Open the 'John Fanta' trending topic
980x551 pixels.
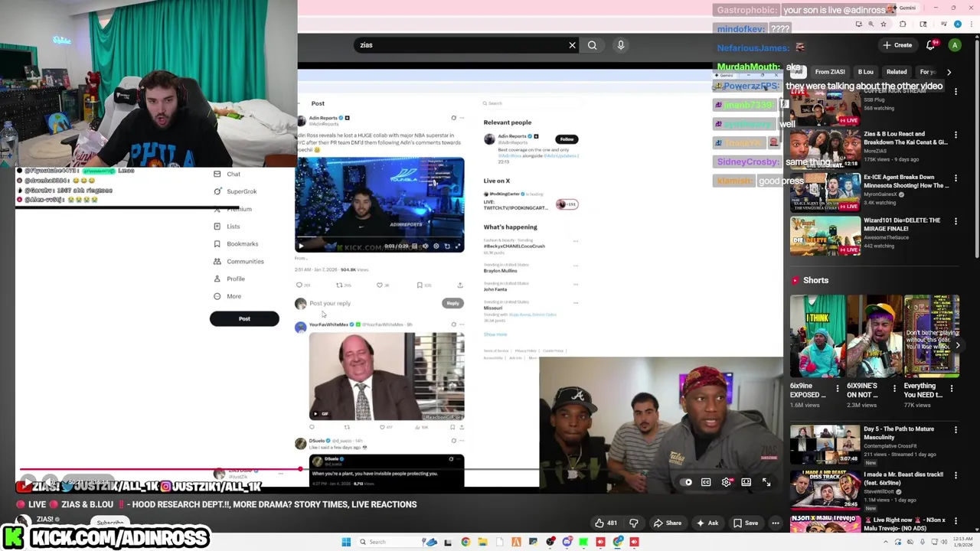[x=495, y=289]
